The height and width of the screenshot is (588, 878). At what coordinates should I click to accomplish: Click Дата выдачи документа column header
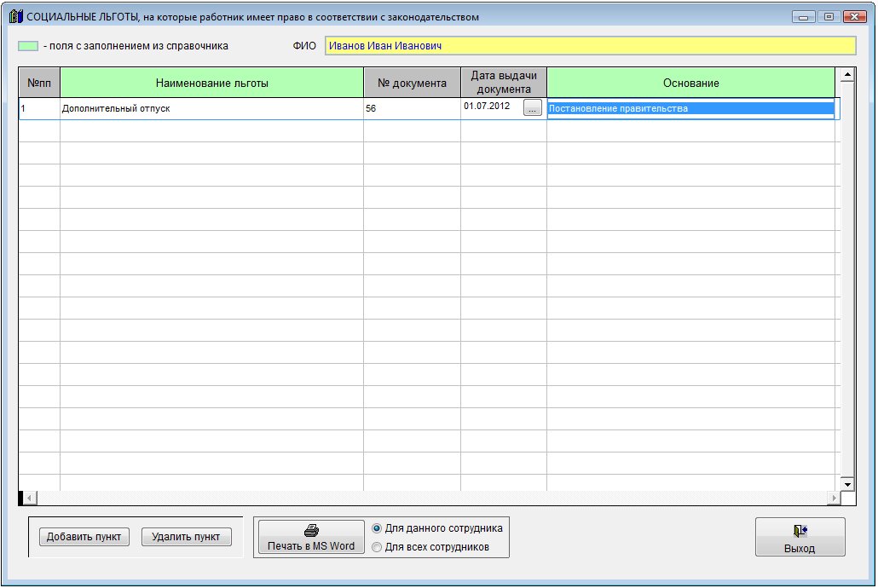[504, 83]
